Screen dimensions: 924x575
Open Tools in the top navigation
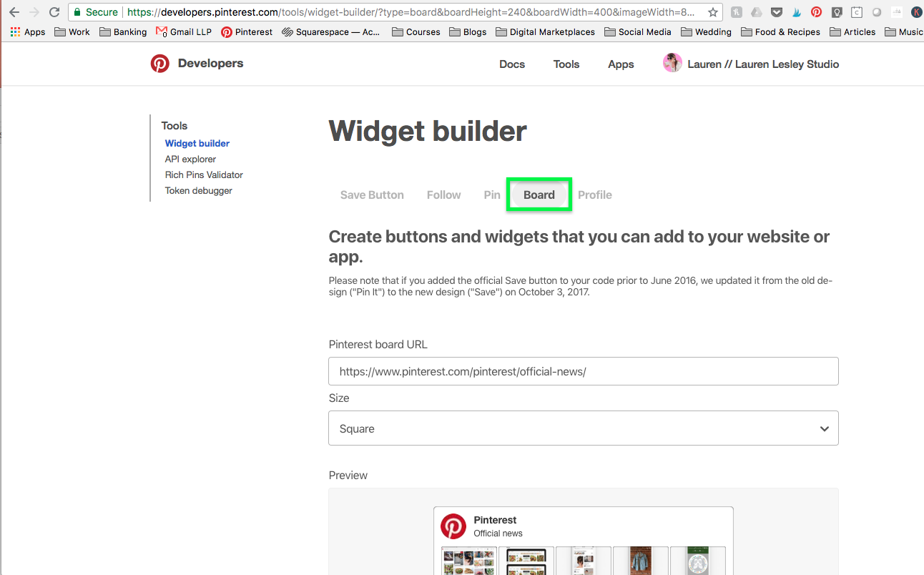(x=566, y=64)
